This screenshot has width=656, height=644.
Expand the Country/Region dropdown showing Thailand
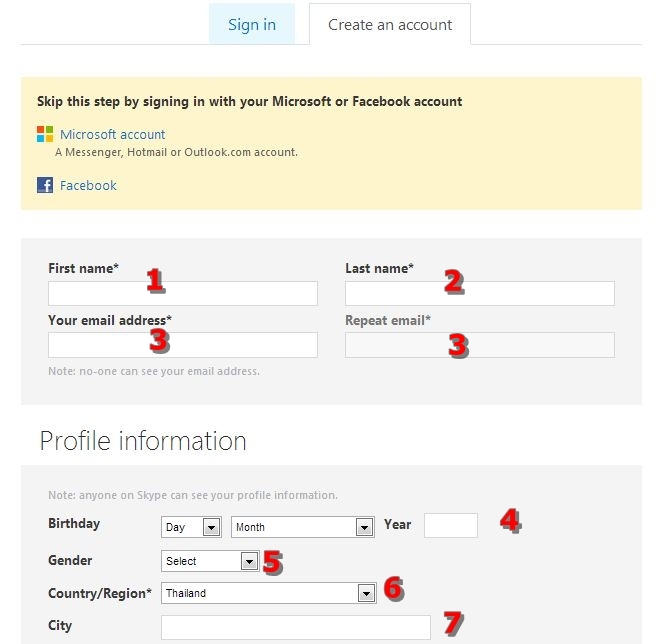coord(269,593)
